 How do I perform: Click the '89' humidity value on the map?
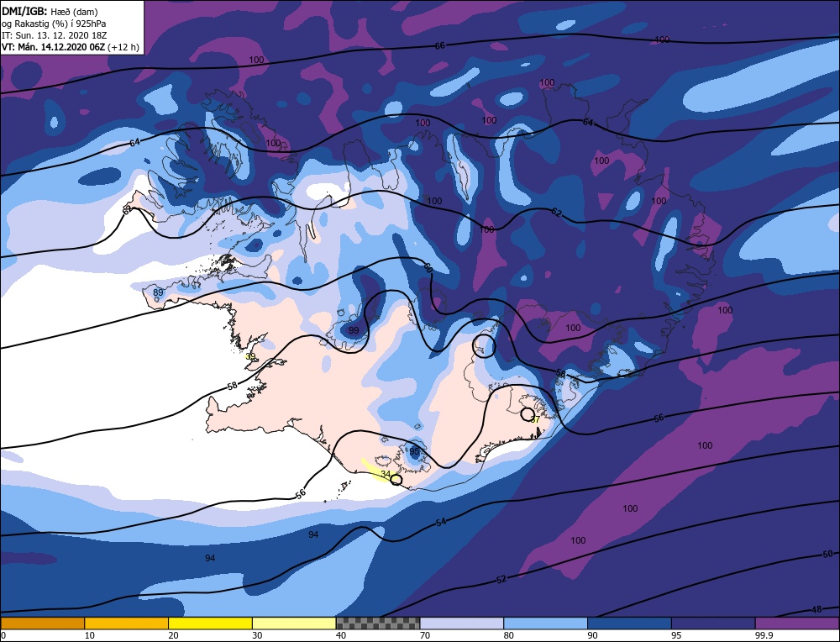(x=158, y=292)
